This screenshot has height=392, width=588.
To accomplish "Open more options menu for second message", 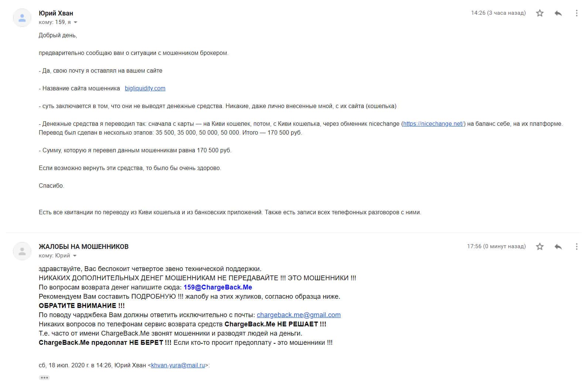I will (577, 246).
